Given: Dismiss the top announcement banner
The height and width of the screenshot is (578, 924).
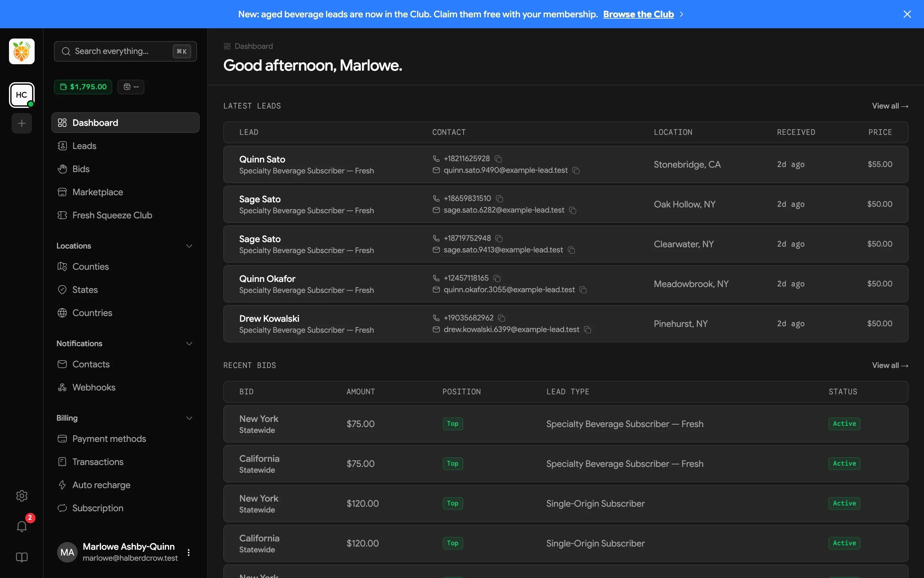Looking at the screenshot, I should coord(907,14).
